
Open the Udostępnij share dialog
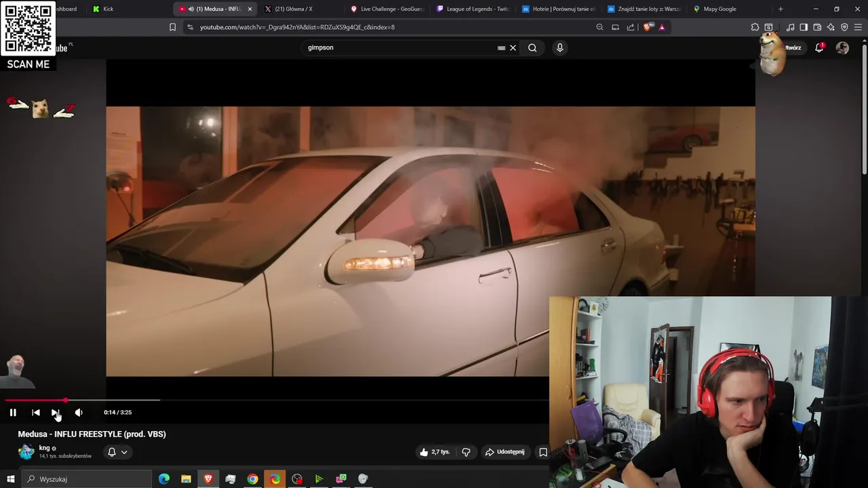(505, 452)
